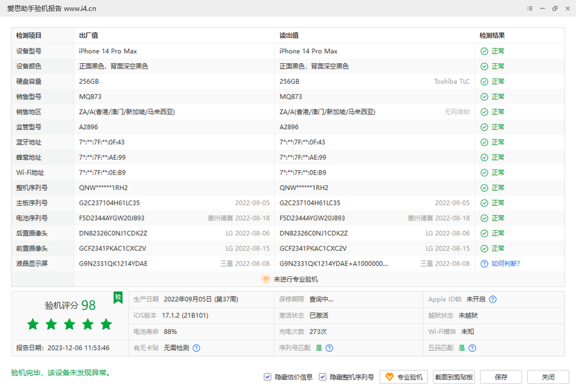
Task: Click the 如何判断 question mark icon
Action: (x=484, y=264)
